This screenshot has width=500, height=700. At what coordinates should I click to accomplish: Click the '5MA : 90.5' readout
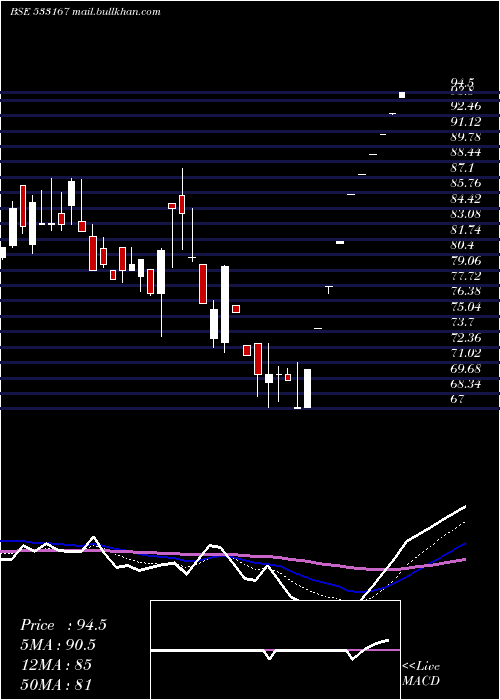pyautogui.click(x=58, y=645)
